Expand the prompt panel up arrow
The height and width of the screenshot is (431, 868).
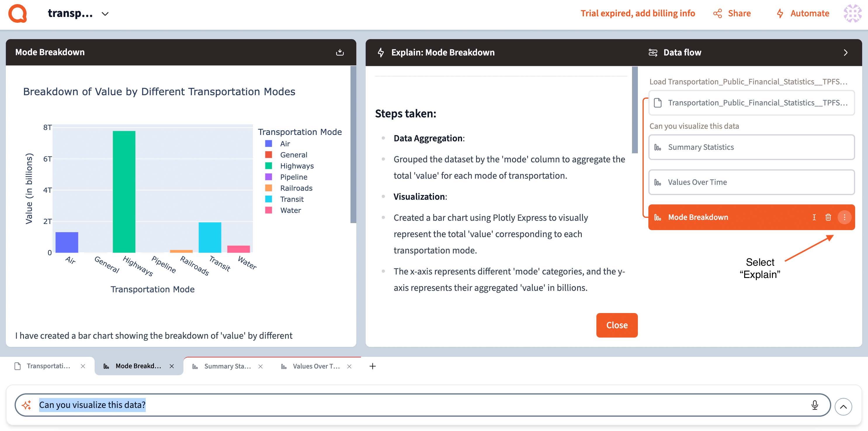pyautogui.click(x=843, y=407)
